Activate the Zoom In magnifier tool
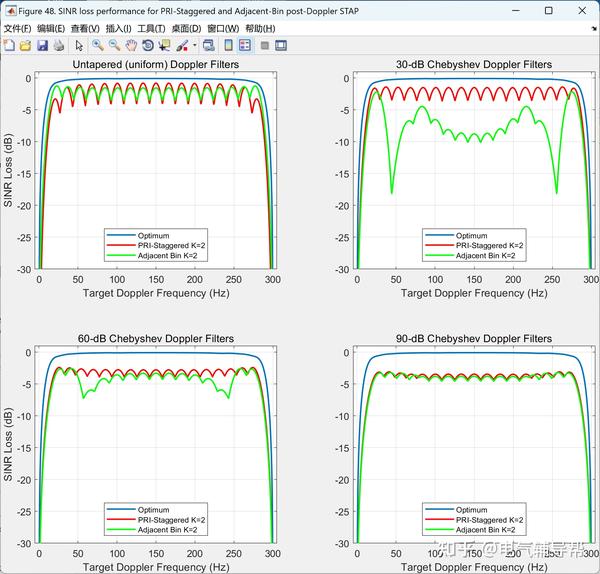This screenshot has width=600, height=574. [98, 46]
